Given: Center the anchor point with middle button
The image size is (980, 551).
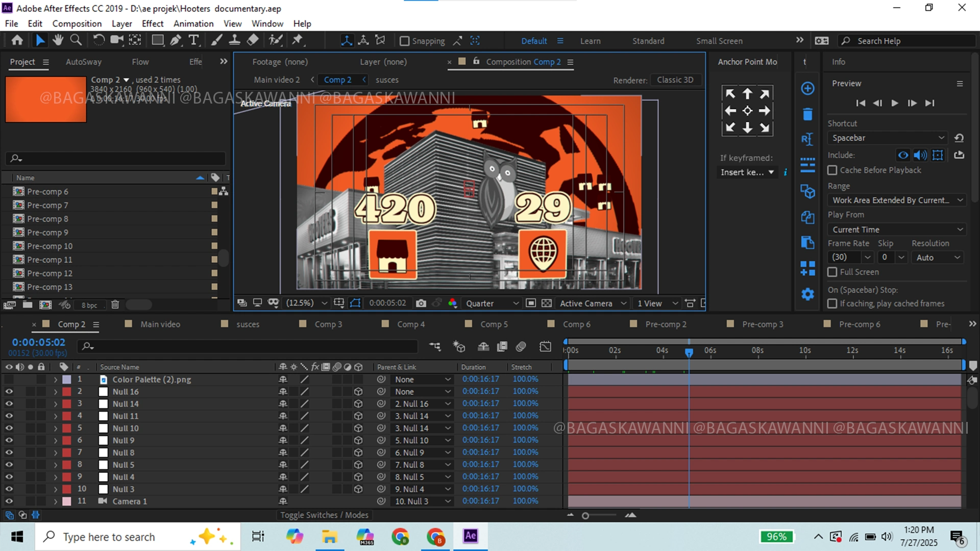Looking at the screenshot, I should click(x=747, y=111).
